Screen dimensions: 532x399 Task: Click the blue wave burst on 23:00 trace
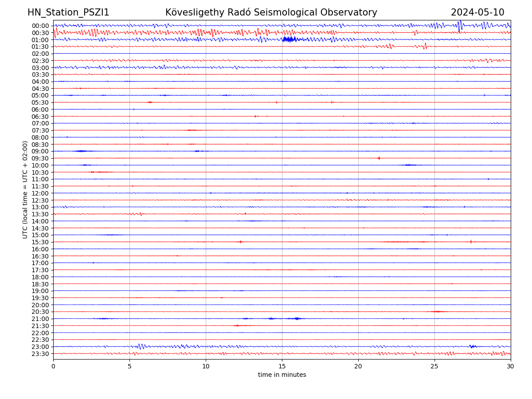coord(141,346)
